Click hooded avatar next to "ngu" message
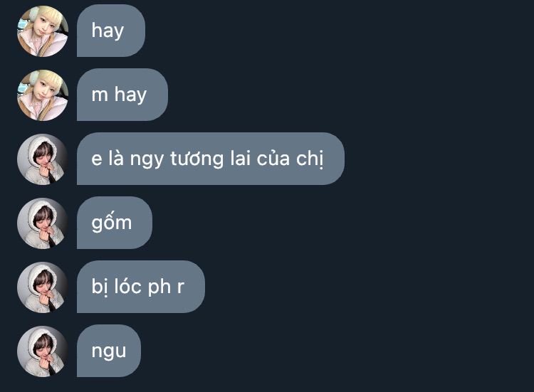 (43, 351)
